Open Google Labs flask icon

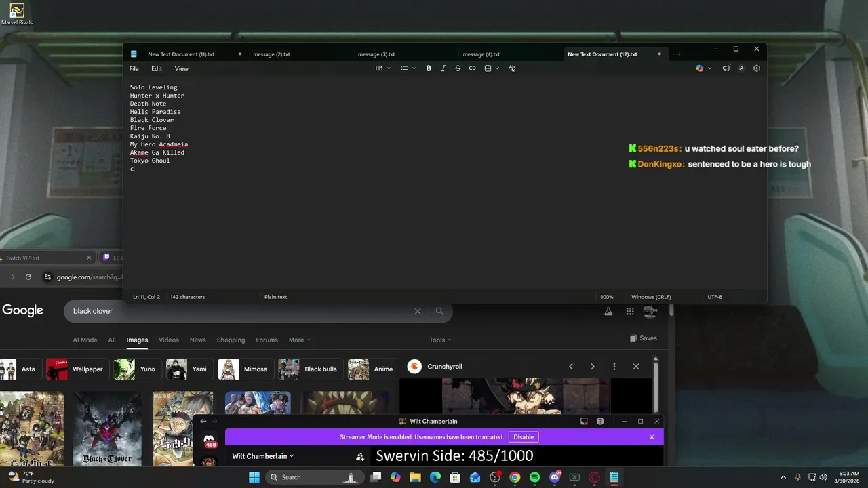point(608,311)
